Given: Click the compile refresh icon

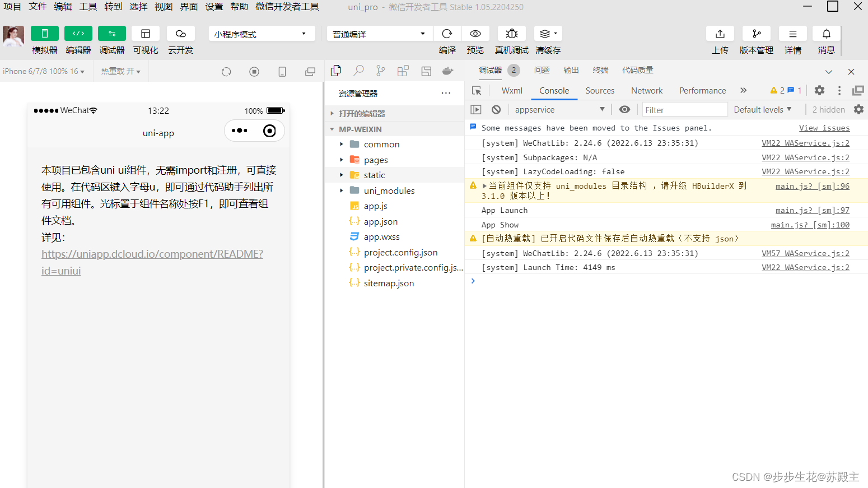Looking at the screenshot, I should pyautogui.click(x=447, y=34).
